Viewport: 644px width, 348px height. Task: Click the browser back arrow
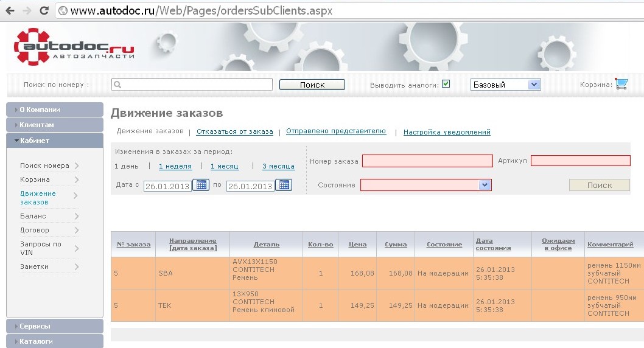pos(10,11)
